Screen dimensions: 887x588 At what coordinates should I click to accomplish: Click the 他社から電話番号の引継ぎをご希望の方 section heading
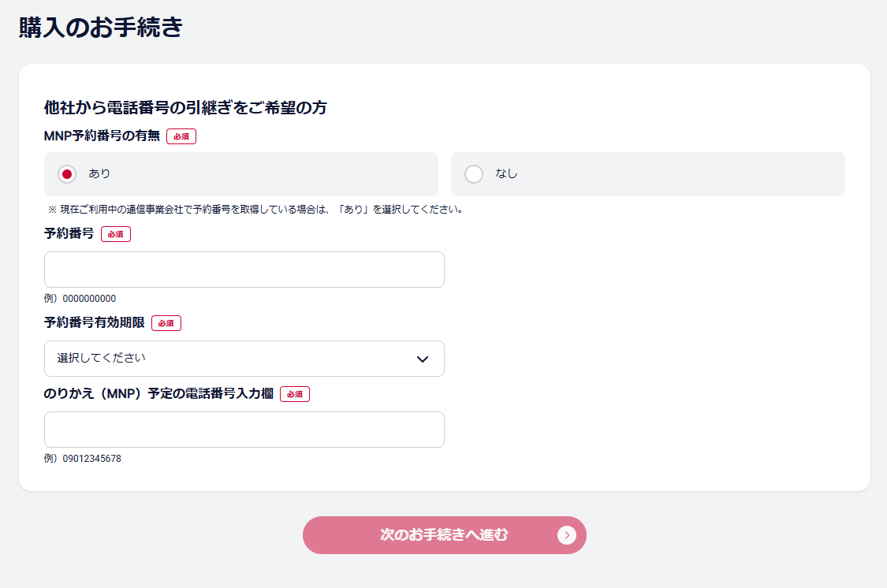tap(185, 108)
